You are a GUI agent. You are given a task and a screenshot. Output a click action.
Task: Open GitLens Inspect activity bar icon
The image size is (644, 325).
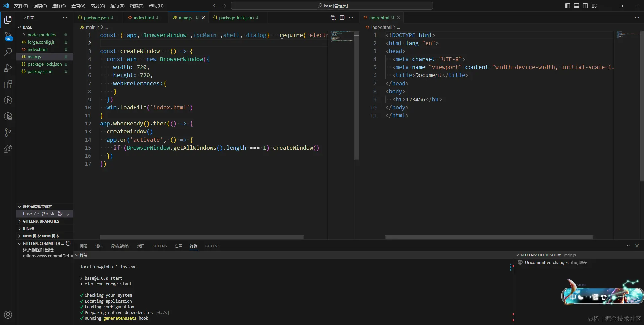pos(8,116)
